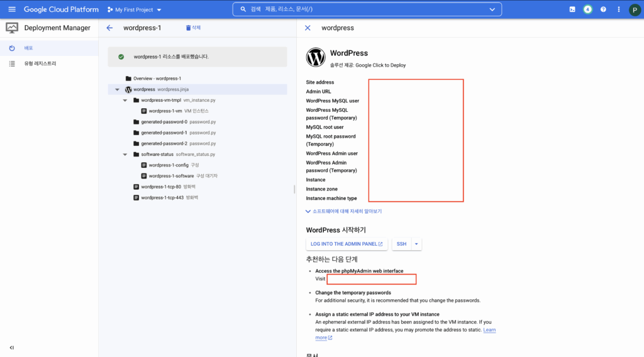Open the My First Project selector
This screenshot has height=357, width=644.
point(135,9)
